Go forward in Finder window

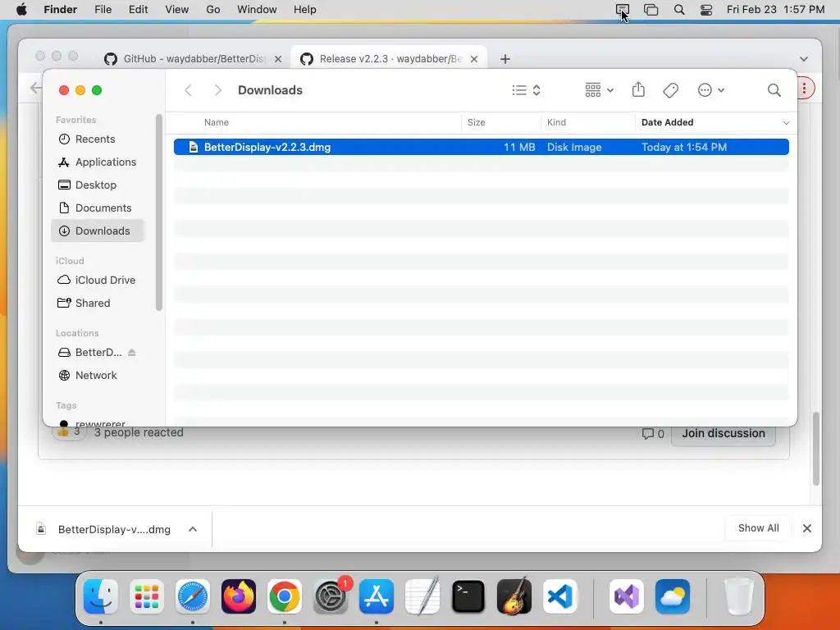(x=217, y=90)
